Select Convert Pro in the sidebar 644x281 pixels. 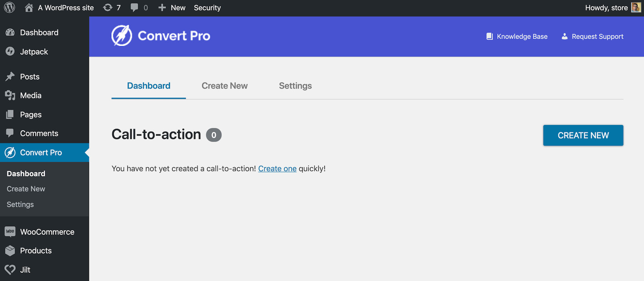(44, 152)
